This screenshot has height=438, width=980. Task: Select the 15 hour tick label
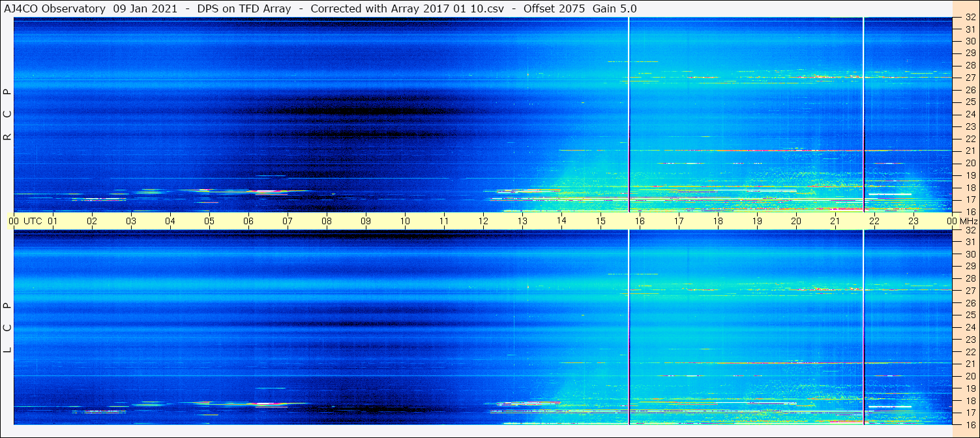point(601,222)
